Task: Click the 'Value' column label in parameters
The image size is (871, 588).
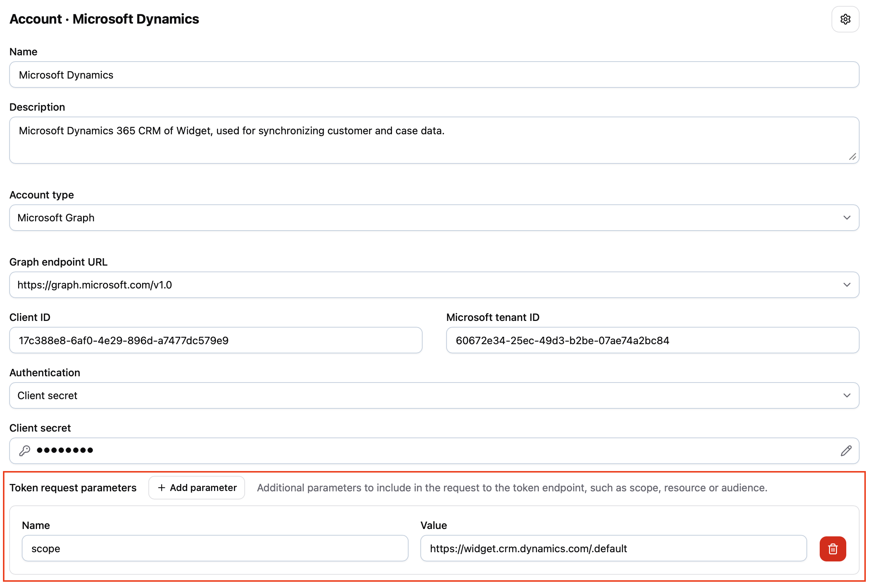Action: pyautogui.click(x=434, y=525)
